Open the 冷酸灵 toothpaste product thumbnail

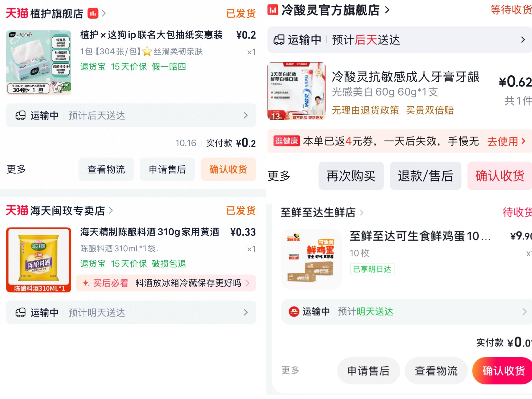(296, 91)
